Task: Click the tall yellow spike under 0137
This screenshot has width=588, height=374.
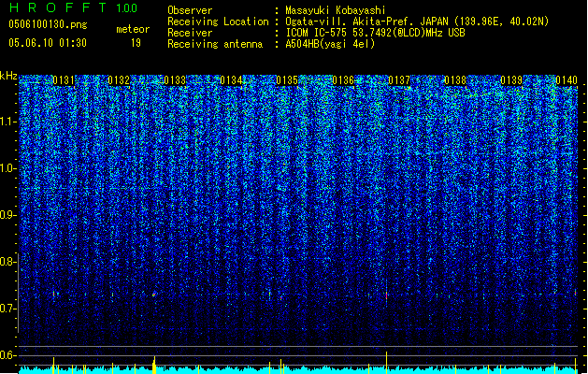Action: (x=386, y=363)
